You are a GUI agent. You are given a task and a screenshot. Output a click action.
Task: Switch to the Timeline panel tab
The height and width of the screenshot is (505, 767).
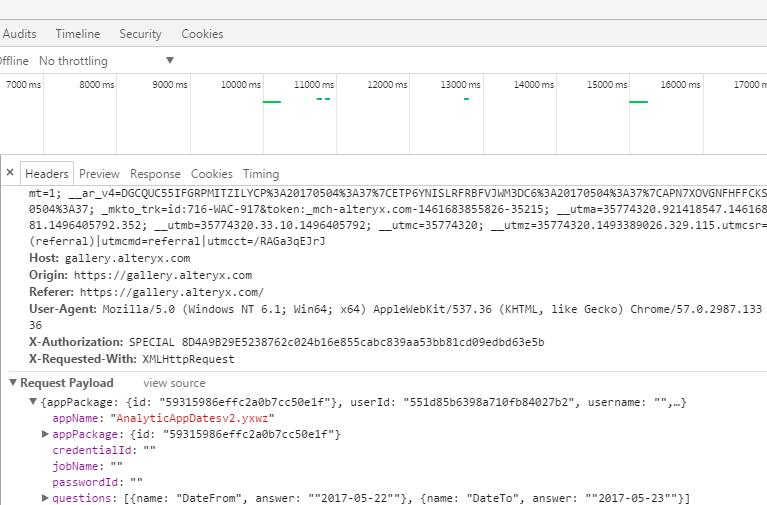(78, 34)
